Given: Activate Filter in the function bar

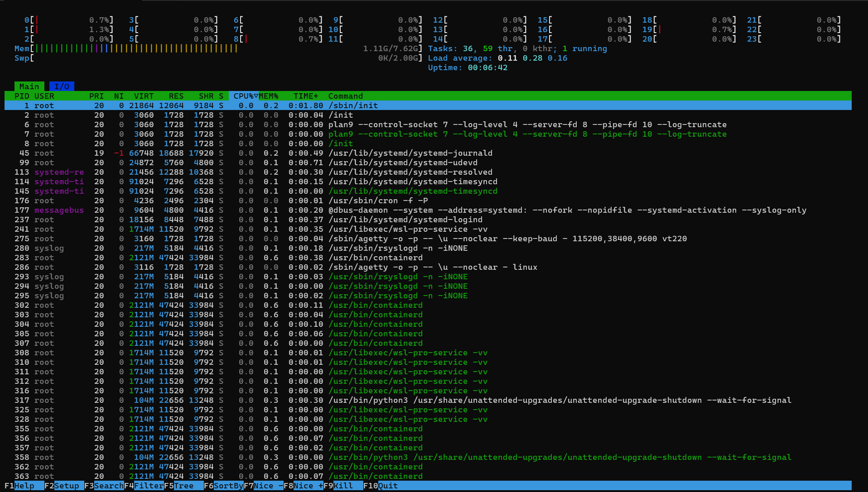Looking at the screenshot, I should pos(149,486).
